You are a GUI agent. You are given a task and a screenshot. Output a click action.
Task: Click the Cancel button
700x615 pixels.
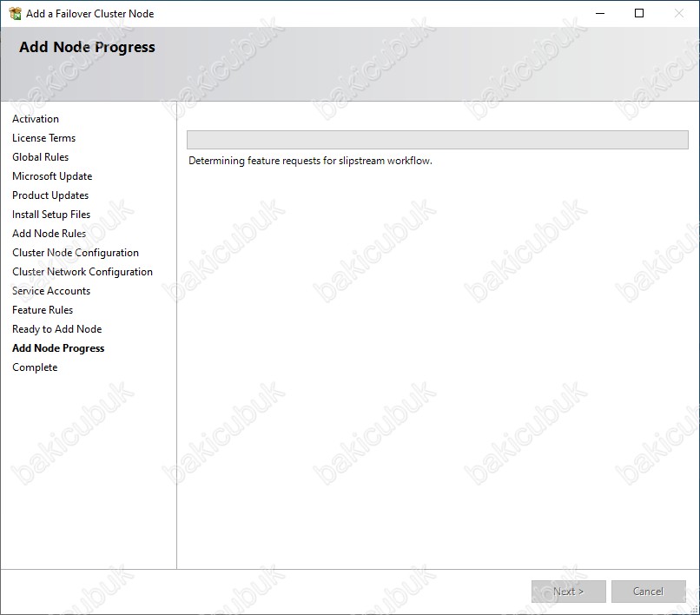(648, 592)
